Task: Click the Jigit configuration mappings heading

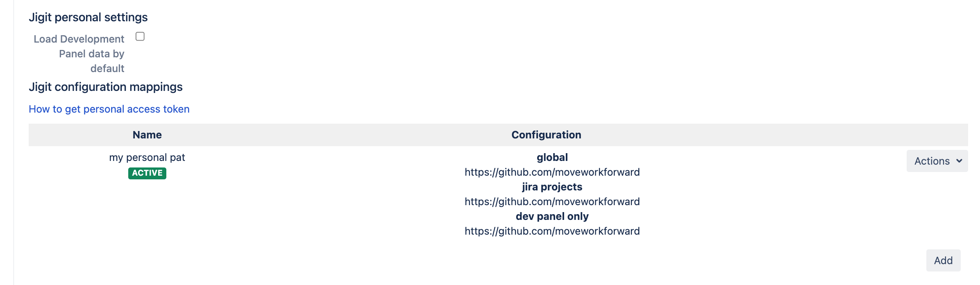Action: (106, 87)
